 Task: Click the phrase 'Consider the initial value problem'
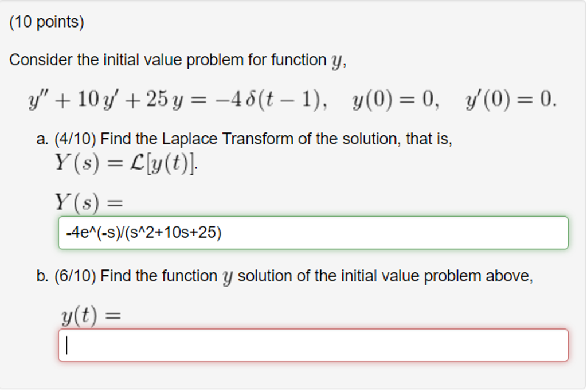pos(132,60)
